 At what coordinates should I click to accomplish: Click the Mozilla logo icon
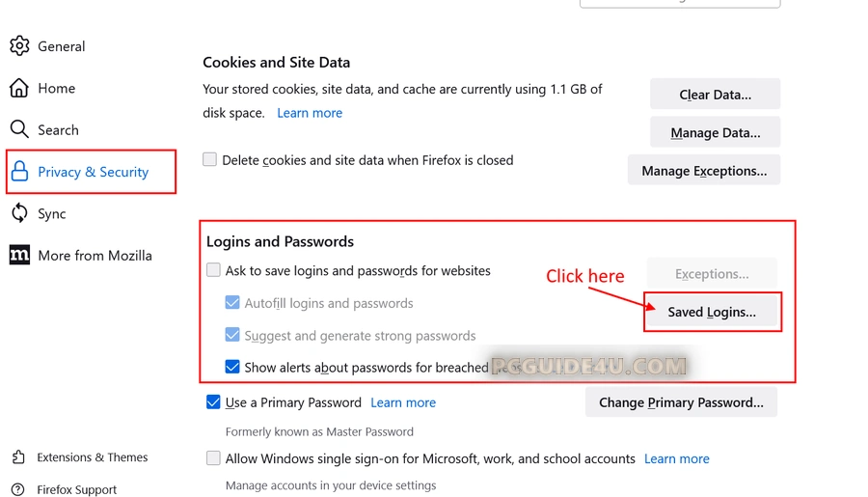point(19,256)
